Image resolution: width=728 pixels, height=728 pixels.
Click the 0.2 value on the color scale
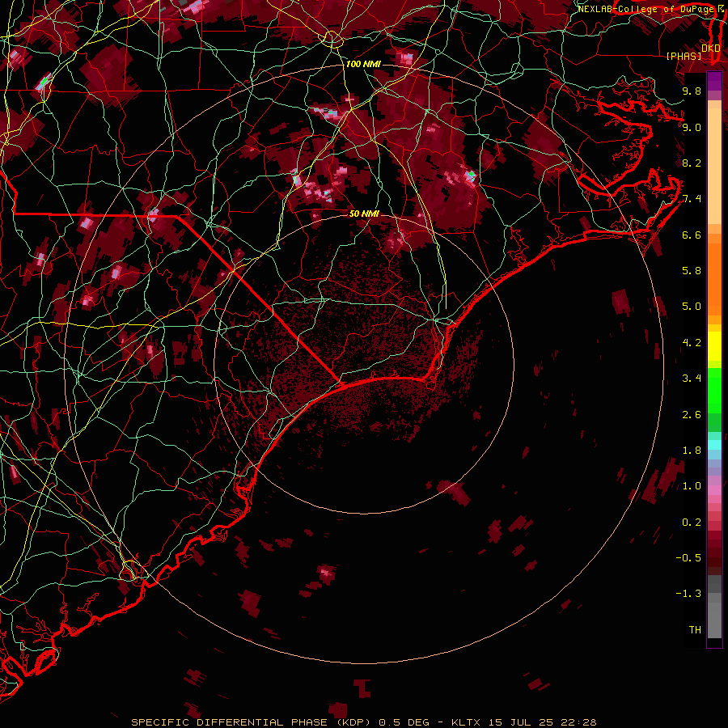click(692, 523)
